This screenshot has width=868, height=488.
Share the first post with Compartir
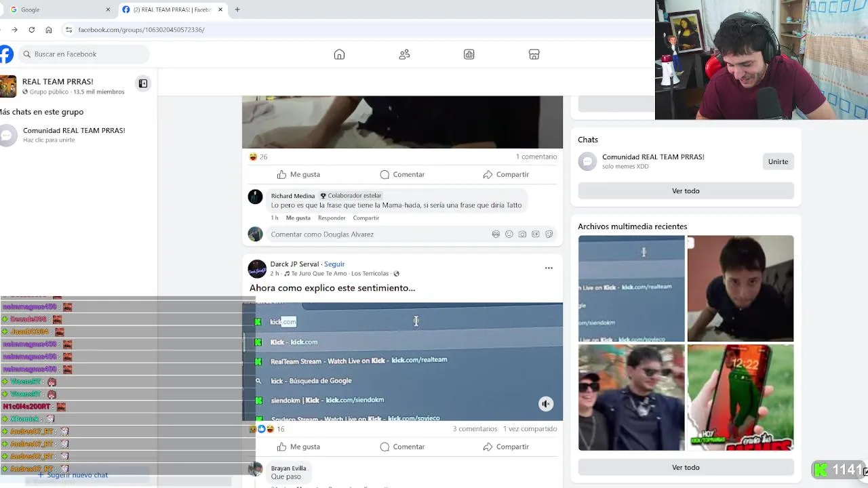click(506, 174)
